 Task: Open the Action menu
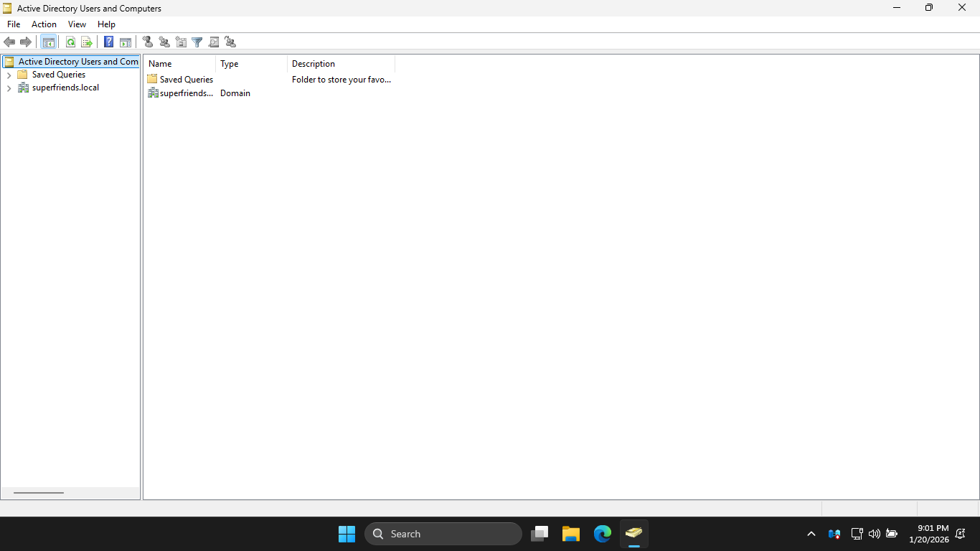tap(44, 24)
